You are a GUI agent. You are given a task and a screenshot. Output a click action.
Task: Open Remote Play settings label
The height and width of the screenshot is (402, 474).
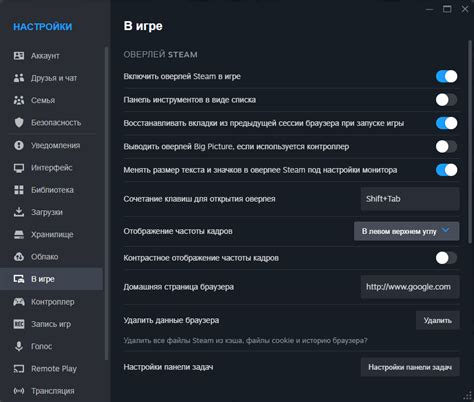(54, 369)
